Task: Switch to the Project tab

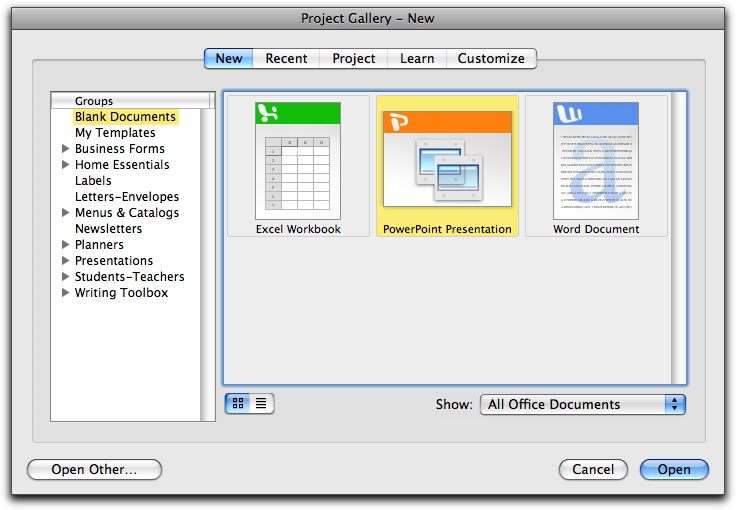Action: coord(353,59)
